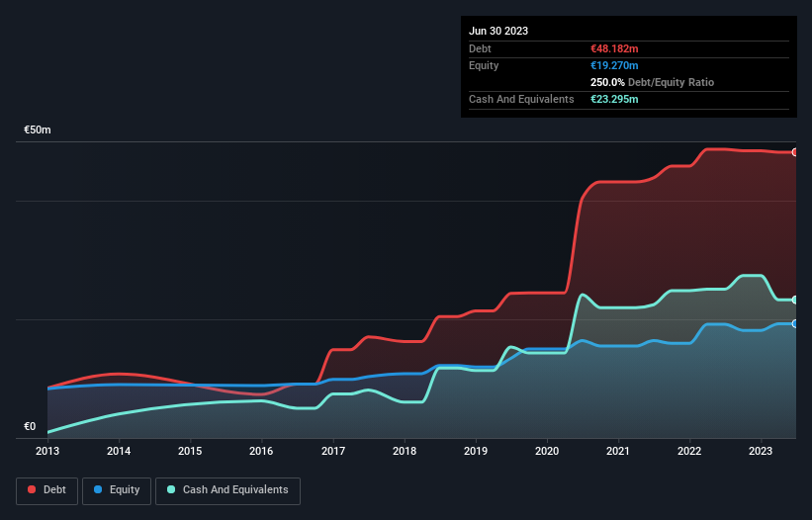The width and height of the screenshot is (812, 520).
Task: Click the 2016 x-axis label
Action: click(x=261, y=451)
